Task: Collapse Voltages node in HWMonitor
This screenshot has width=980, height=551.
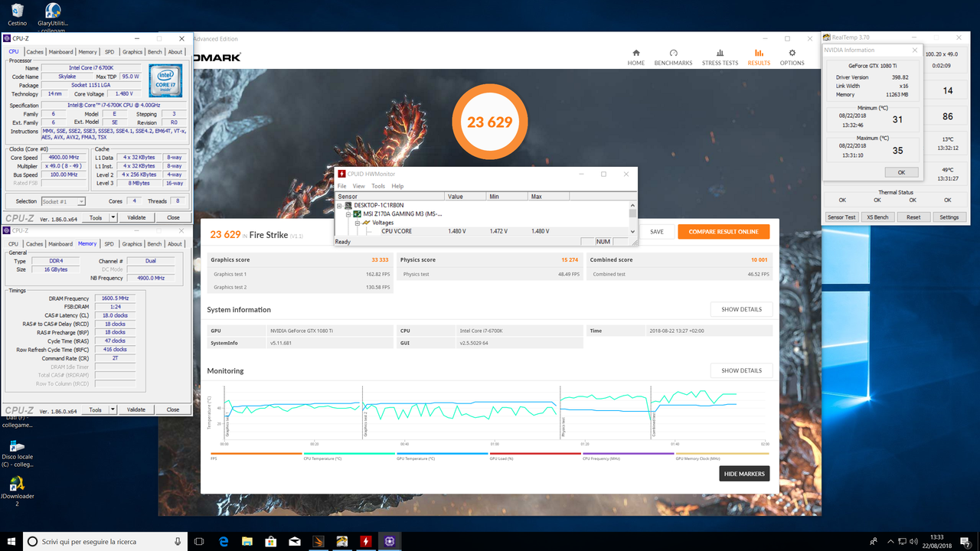Action: click(x=358, y=222)
